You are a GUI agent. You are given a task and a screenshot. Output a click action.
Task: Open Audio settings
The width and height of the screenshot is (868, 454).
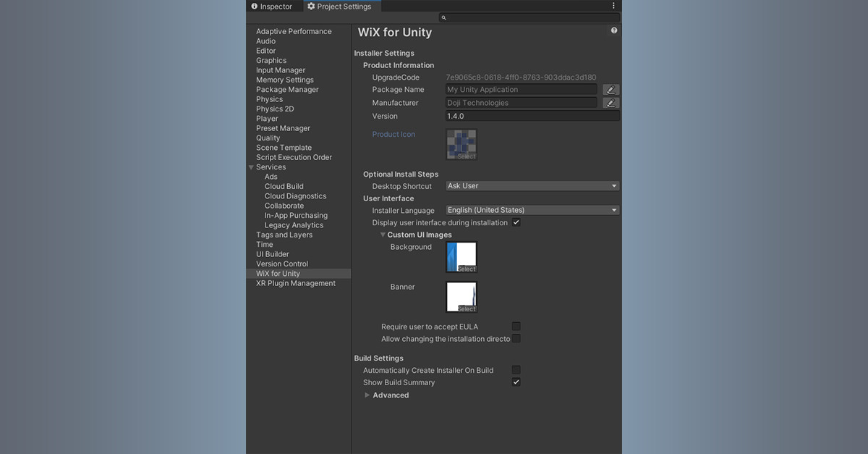(265, 41)
